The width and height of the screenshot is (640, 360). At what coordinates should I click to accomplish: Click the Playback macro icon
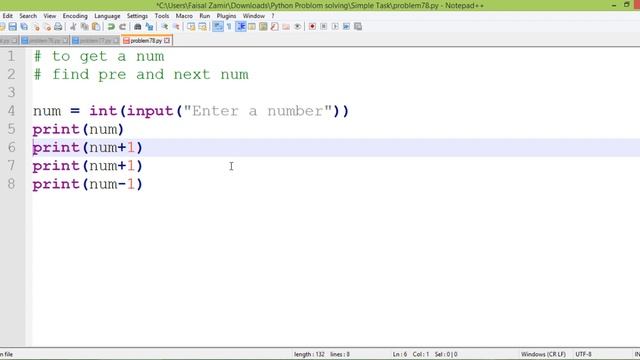coord(335,27)
